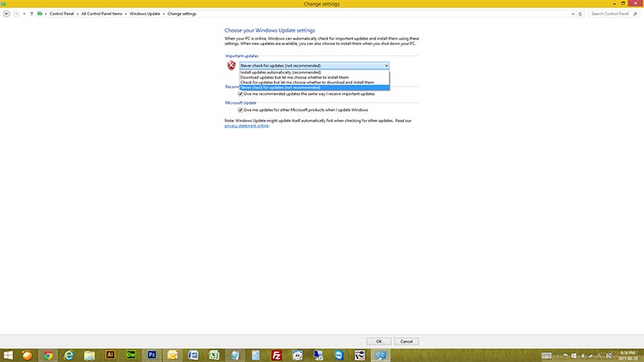This screenshot has width=644, height=362.
Task: Toggle updates for other Microsoft products
Action: tap(240, 110)
